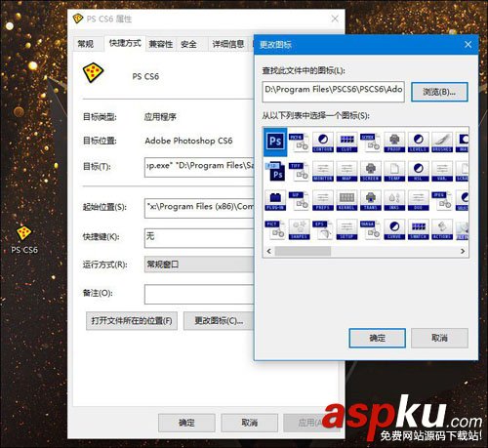The image size is (488, 448).
Task: Click the 更改图标(C)... button
Action: [x=219, y=321]
